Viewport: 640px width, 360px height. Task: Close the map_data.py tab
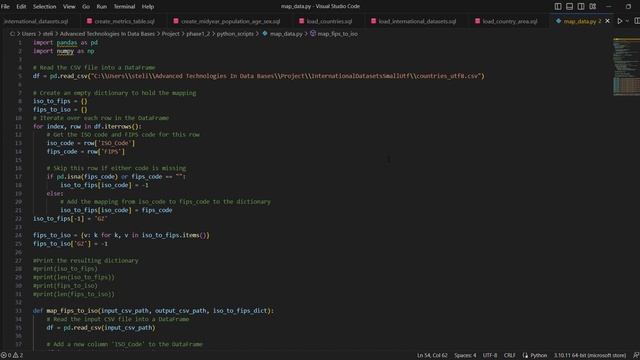[x=607, y=21]
